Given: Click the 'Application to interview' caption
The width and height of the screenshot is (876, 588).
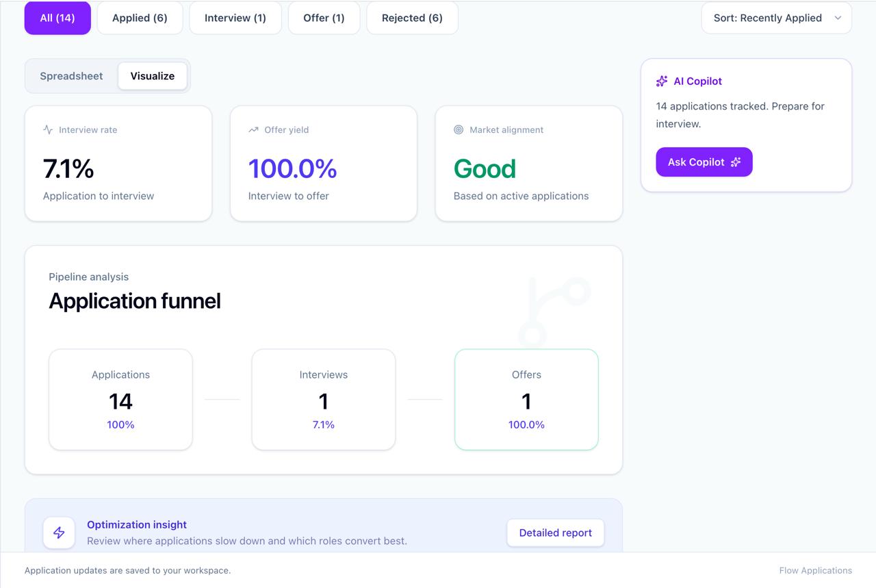Looking at the screenshot, I should click(x=99, y=196).
